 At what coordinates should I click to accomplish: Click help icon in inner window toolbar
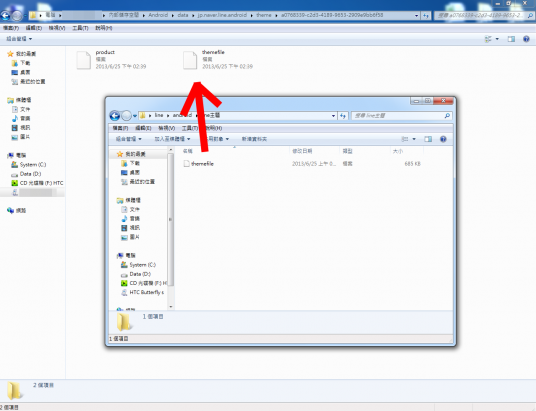pyautogui.click(x=443, y=139)
